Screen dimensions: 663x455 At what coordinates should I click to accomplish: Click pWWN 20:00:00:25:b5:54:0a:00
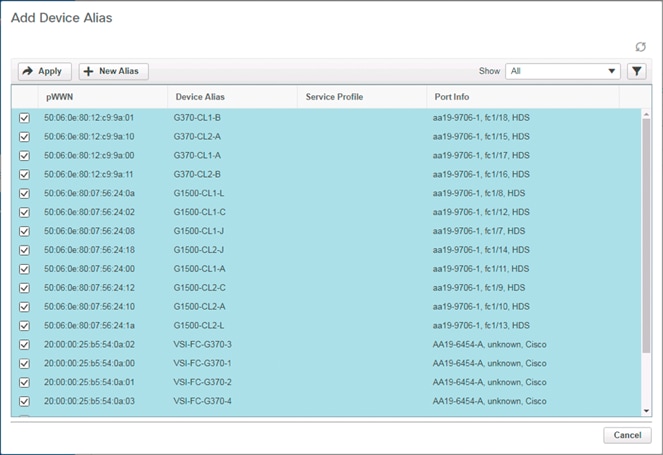tap(89, 363)
